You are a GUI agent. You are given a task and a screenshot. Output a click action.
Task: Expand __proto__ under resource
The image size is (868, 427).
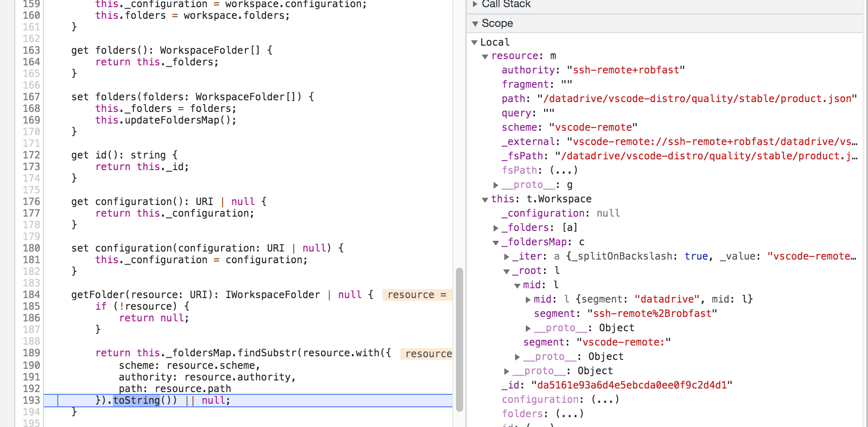tap(496, 184)
